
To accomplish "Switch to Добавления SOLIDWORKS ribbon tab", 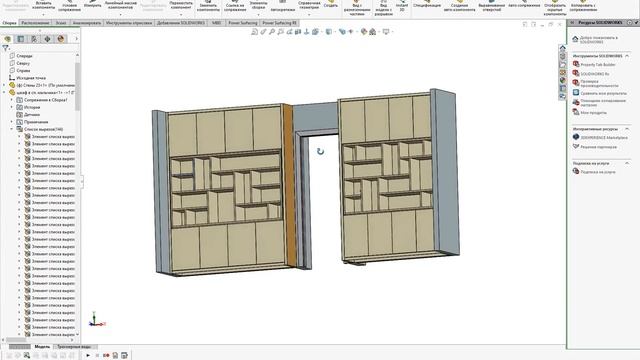I will pos(181,23).
